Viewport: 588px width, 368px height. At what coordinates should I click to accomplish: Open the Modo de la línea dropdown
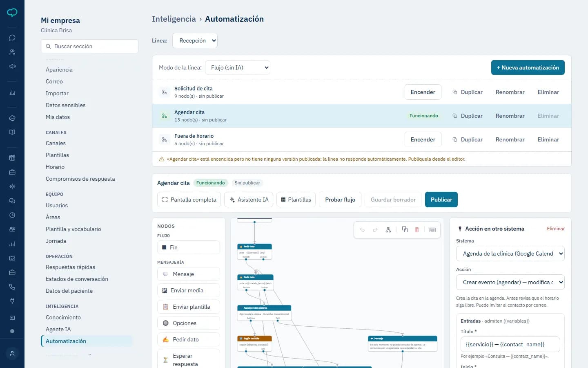pyautogui.click(x=238, y=67)
